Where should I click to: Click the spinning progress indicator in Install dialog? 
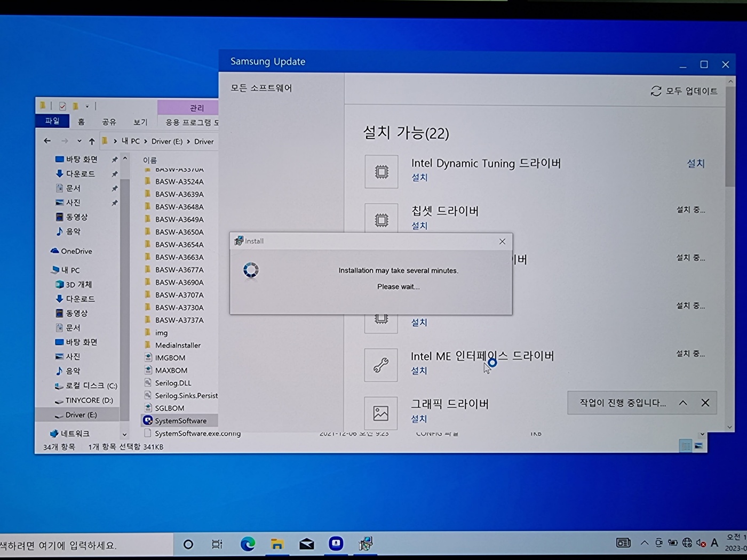pos(251,270)
